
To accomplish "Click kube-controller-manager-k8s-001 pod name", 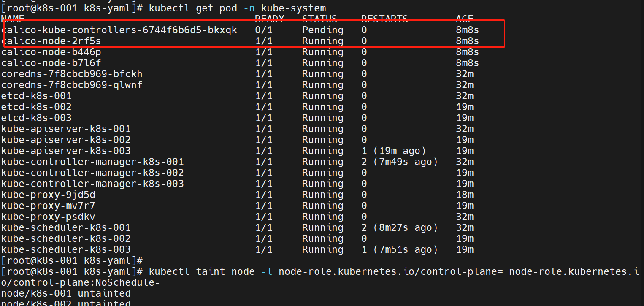I will click(92, 162).
